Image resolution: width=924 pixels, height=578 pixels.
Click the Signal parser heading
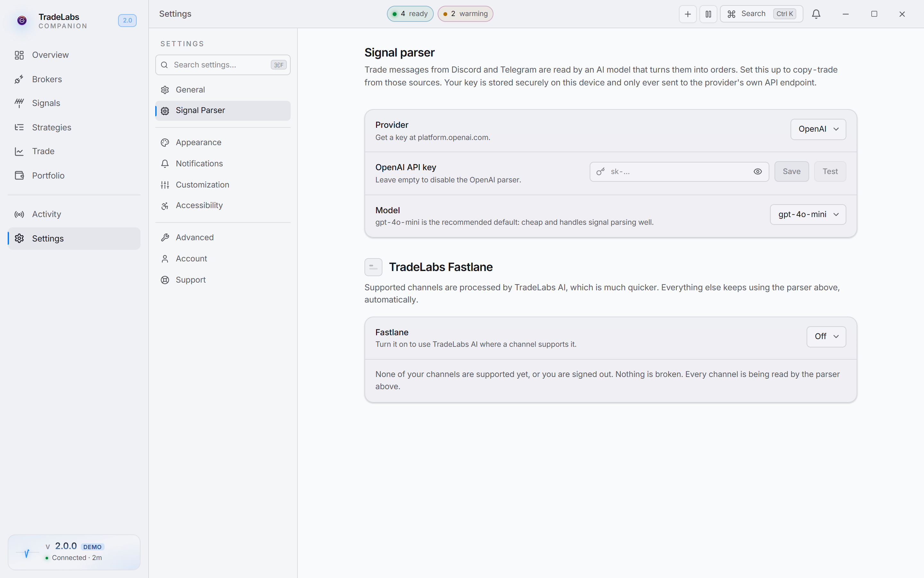[399, 53]
